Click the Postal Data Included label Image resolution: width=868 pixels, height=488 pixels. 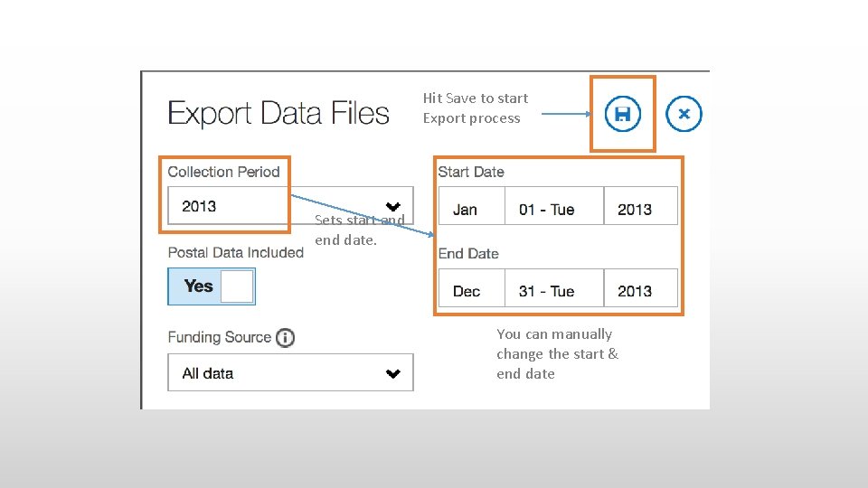click(235, 253)
